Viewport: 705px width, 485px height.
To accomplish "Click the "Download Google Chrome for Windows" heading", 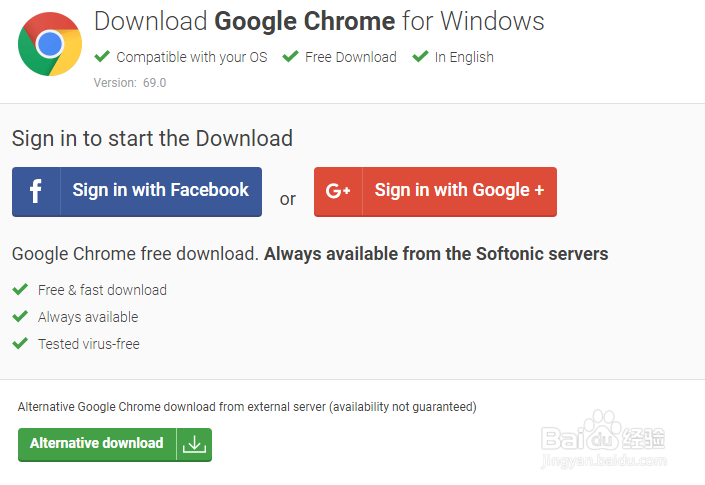I will coord(318,21).
